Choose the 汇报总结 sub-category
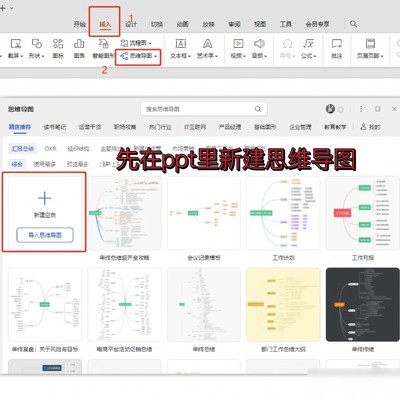The width and height of the screenshot is (400, 400). pyautogui.click(x=22, y=149)
